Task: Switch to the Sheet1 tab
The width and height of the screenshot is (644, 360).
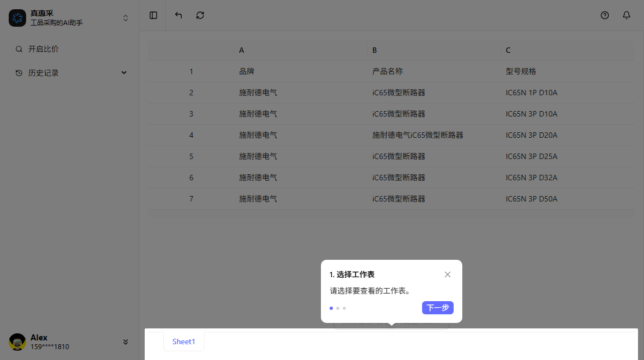Action: 183,341
